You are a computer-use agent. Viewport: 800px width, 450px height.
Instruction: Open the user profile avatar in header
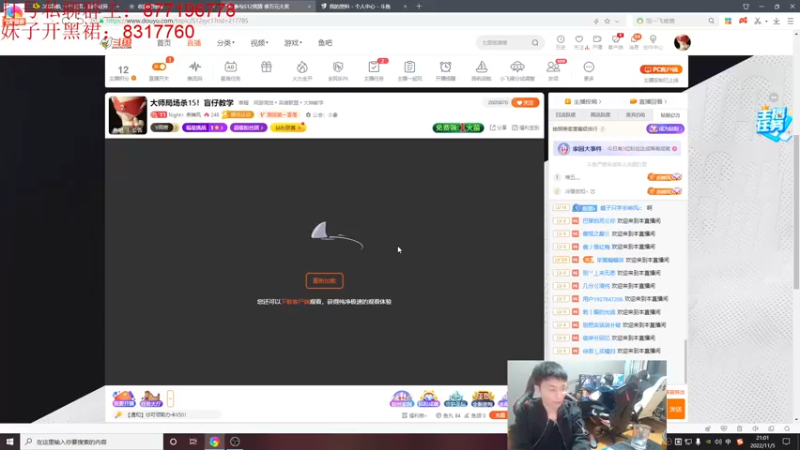(682, 42)
